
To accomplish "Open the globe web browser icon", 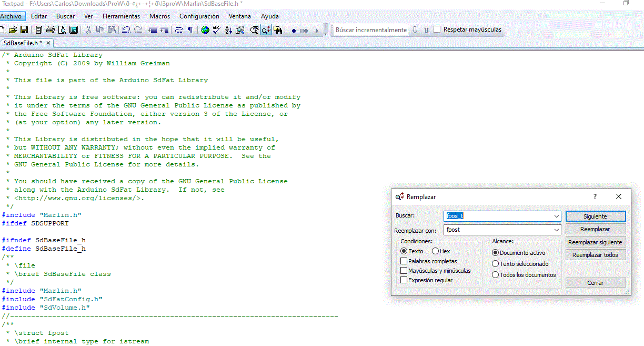I will [x=205, y=30].
